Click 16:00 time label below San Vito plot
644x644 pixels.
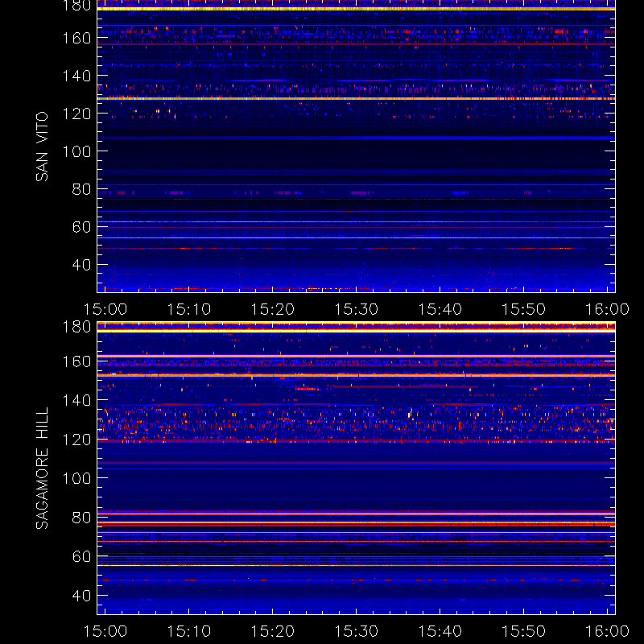pos(608,309)
